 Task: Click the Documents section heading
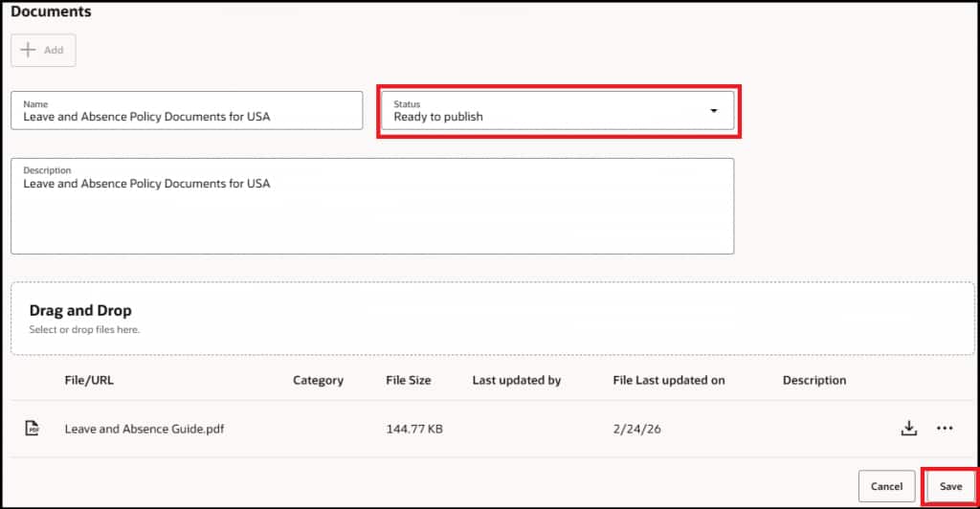(51, 12)
